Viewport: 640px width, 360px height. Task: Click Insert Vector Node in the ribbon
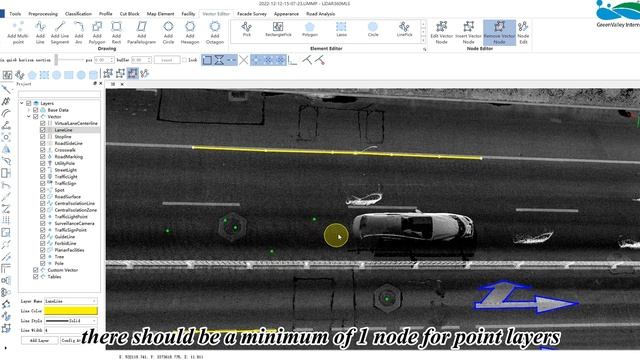(x=469, y=33)
